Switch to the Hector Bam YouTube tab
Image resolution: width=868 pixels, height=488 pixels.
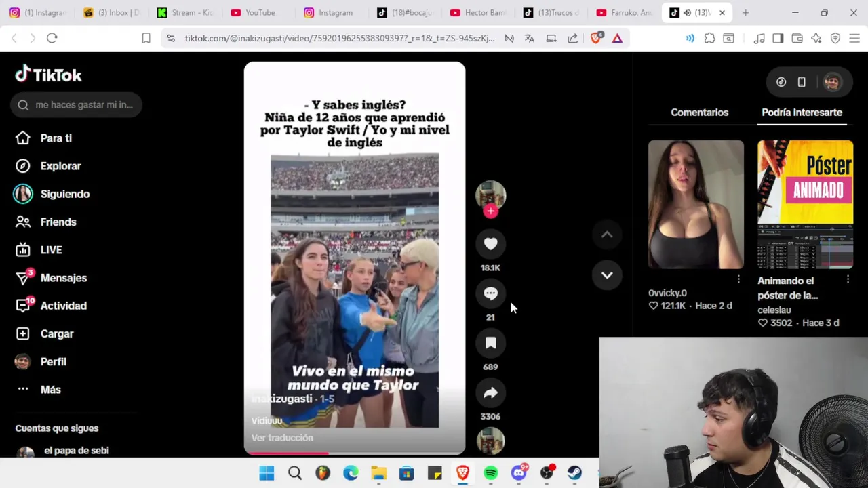click(479, 13)
